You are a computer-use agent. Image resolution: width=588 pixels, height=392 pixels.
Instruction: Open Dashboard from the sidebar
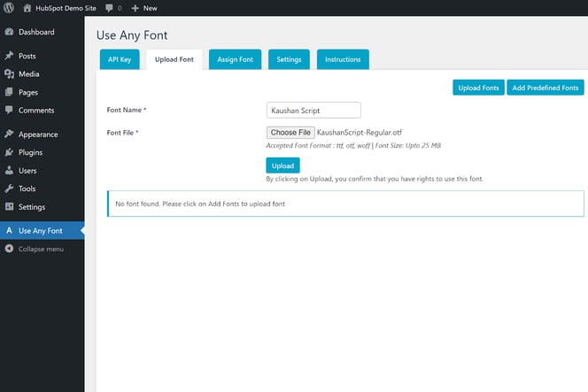coord(36,32)
